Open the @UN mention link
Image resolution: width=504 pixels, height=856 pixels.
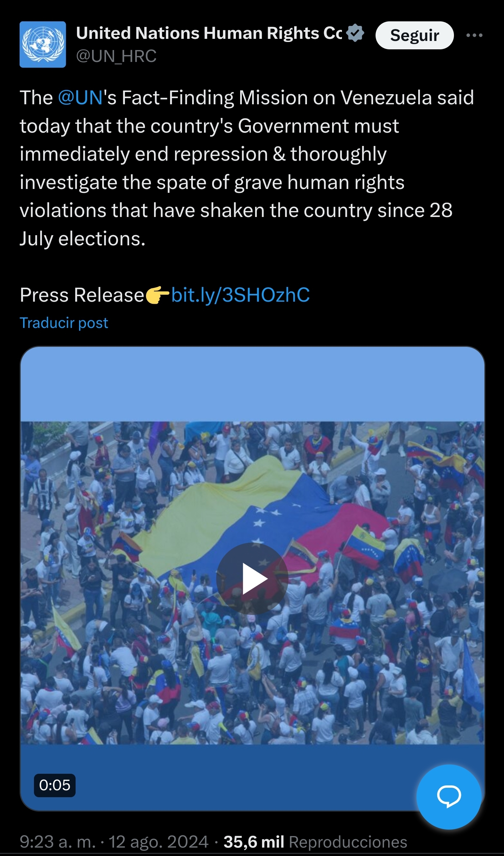tap(80, 97)
